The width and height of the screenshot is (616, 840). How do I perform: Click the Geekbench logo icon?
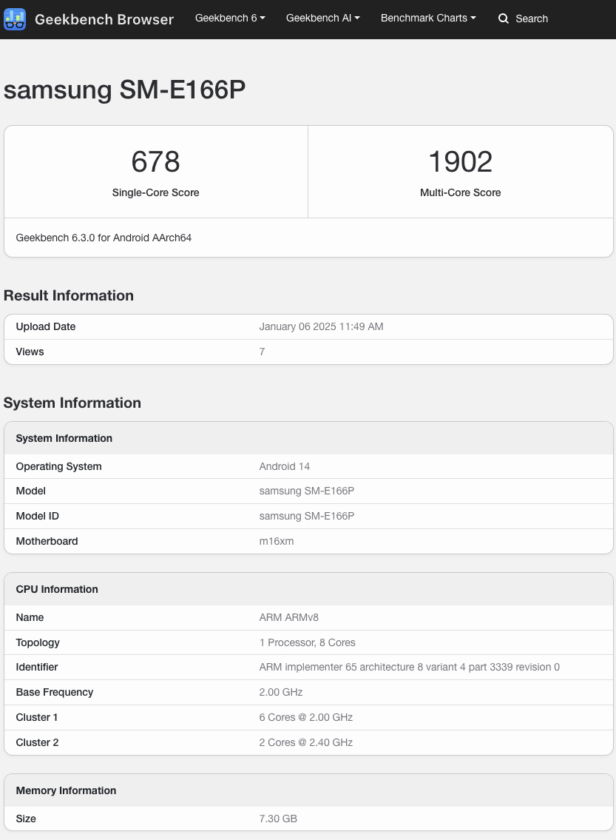15,19
